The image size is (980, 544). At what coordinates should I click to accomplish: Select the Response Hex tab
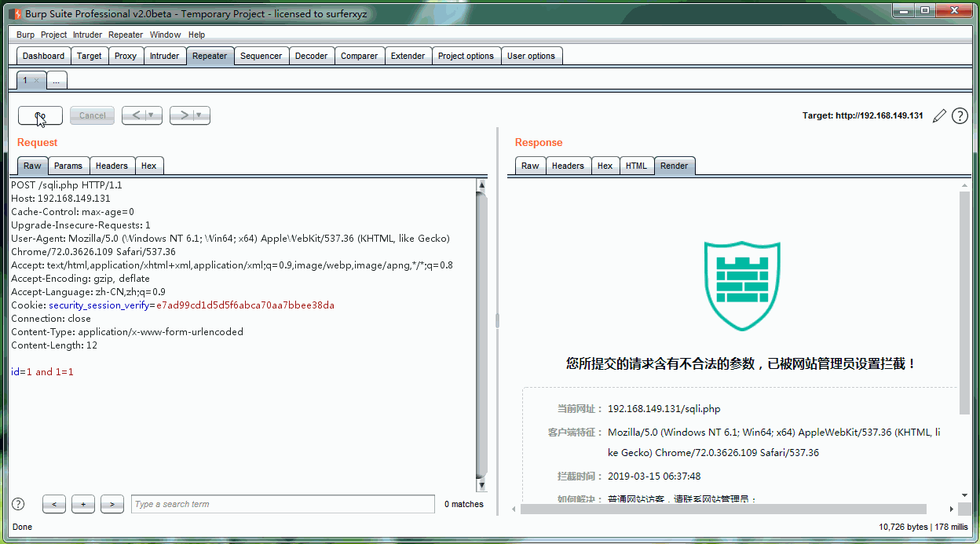tap(605, 166)
